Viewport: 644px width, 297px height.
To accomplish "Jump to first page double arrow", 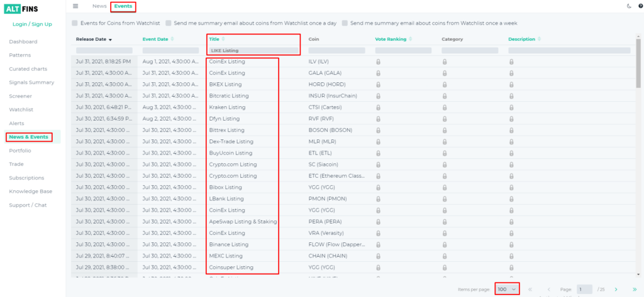I will click(x=530, y=289).
